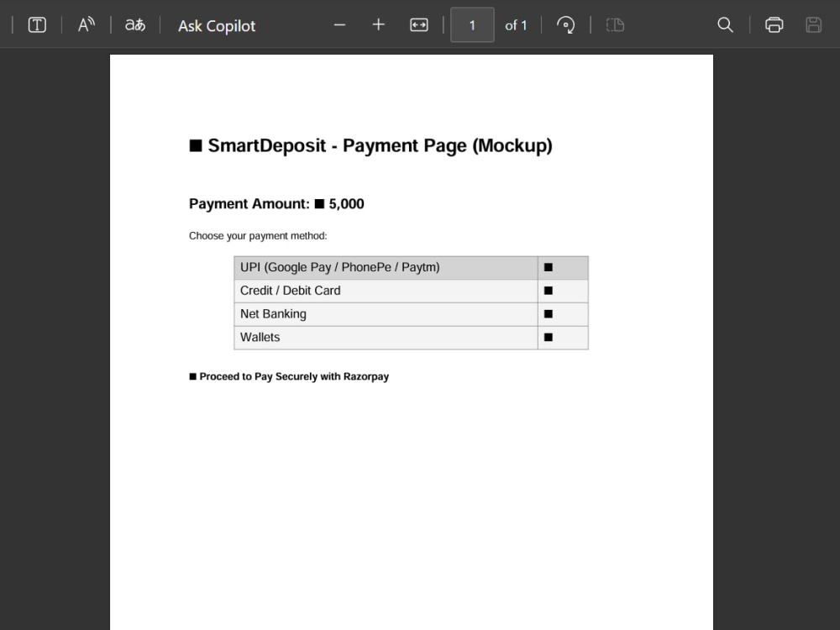The height and width of the screenshot is (630, 840).
Task: Click the Payment Amount 5,000 text
Action: click(x=276, y=204)
